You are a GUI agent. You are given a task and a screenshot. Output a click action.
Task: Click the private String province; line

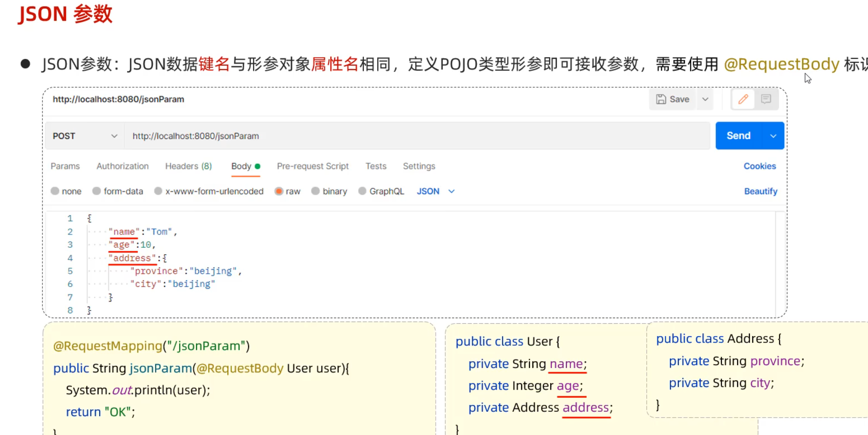coord(737,361)
